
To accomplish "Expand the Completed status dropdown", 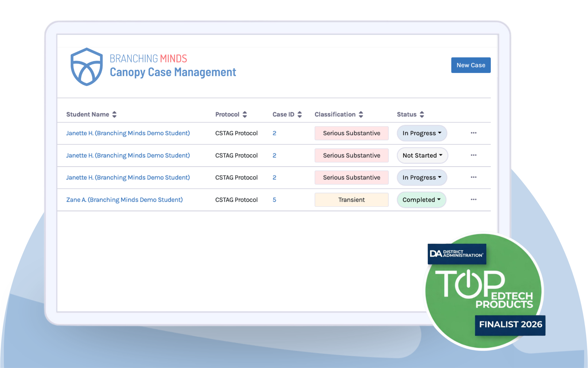I will [x=421, y=200].
